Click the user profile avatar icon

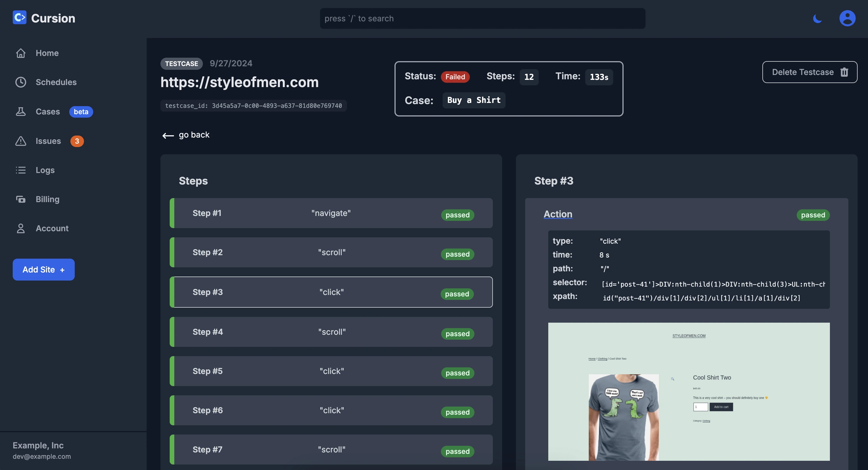click(848, 18)
